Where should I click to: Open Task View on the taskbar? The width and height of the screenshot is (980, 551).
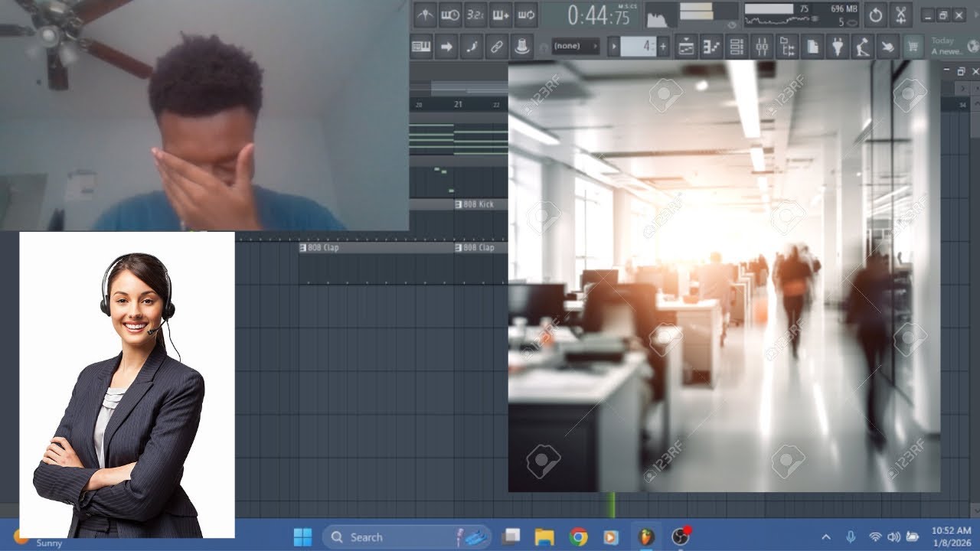(x=511, y=537)
